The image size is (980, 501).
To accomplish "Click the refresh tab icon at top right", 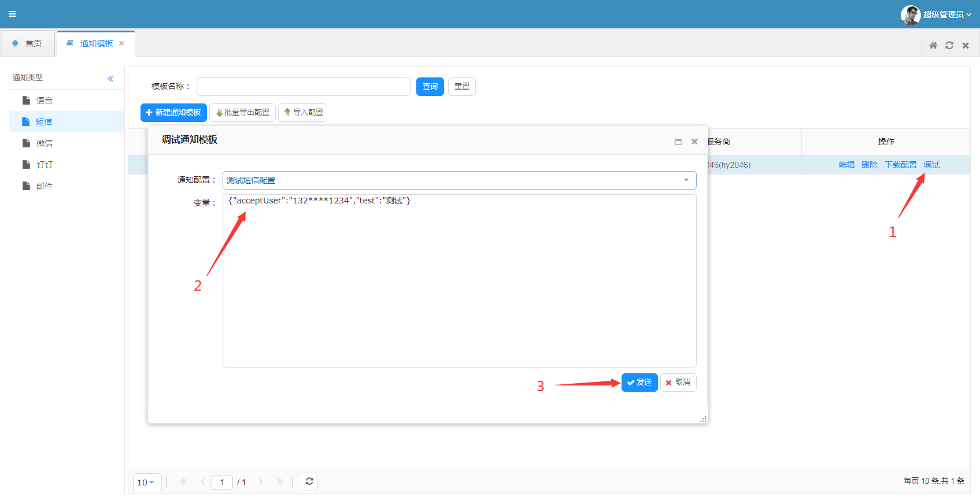I will tap(949, 45).
